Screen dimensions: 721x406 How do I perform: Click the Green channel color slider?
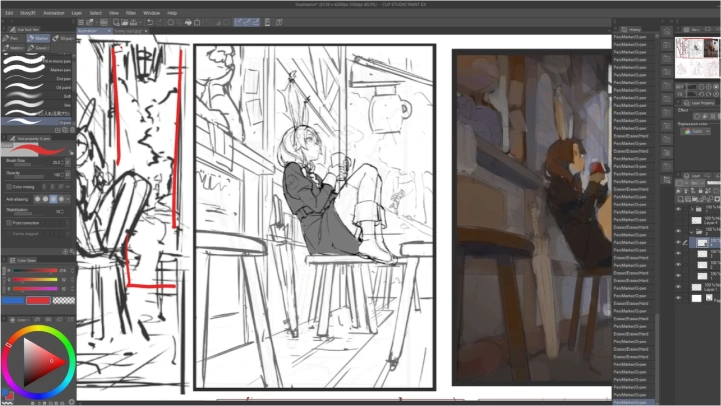[x=35, y=280]
